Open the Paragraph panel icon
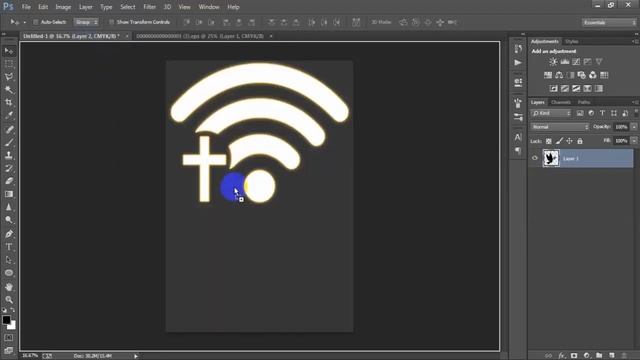 pyautogui.click(x=518, y=151)
